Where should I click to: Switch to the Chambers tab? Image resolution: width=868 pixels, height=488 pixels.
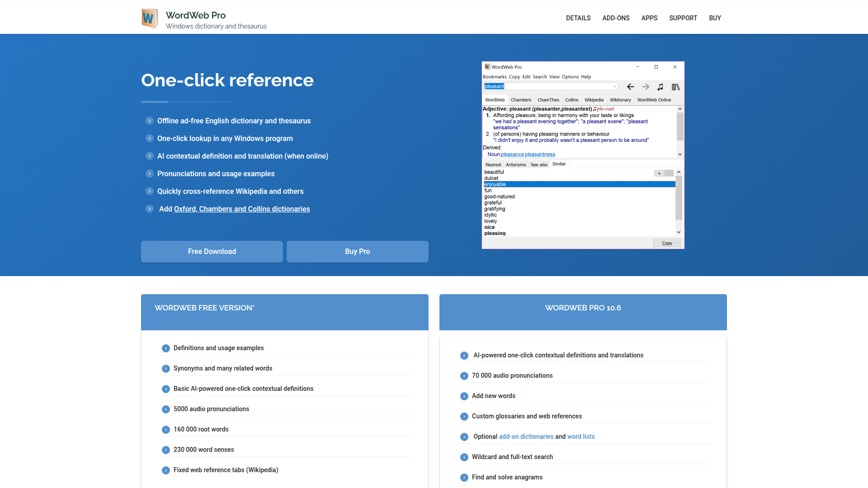point(521,100)
